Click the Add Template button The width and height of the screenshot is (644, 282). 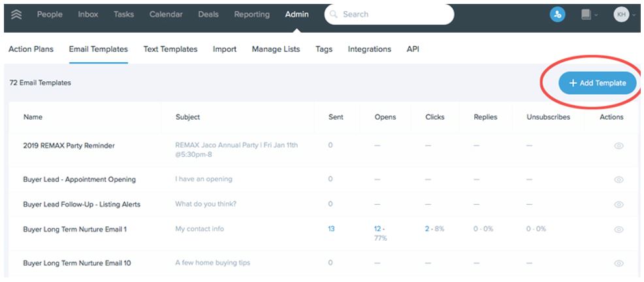click(x=597, y=83)
